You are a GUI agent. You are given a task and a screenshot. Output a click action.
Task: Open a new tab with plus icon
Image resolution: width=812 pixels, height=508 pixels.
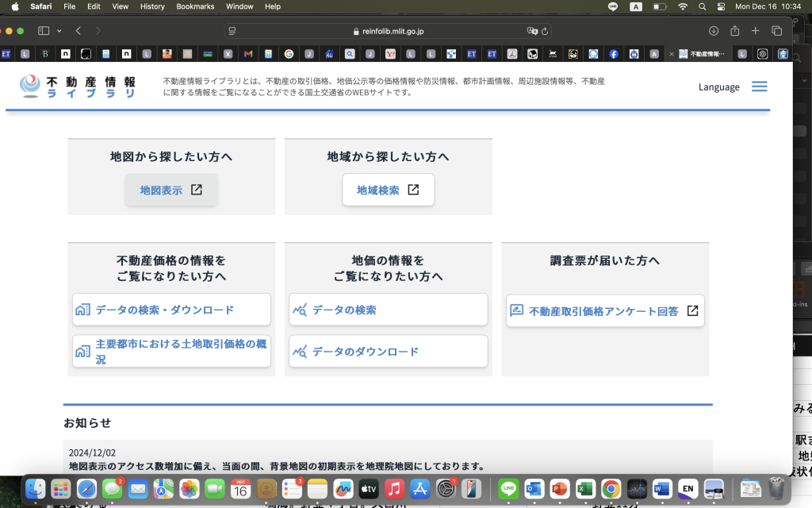755,31
